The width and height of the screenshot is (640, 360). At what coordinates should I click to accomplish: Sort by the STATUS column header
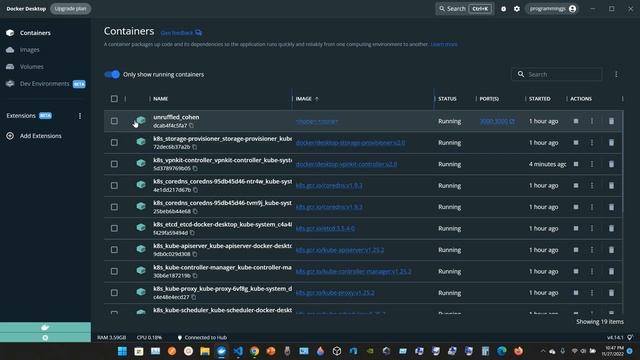point(447,99)
